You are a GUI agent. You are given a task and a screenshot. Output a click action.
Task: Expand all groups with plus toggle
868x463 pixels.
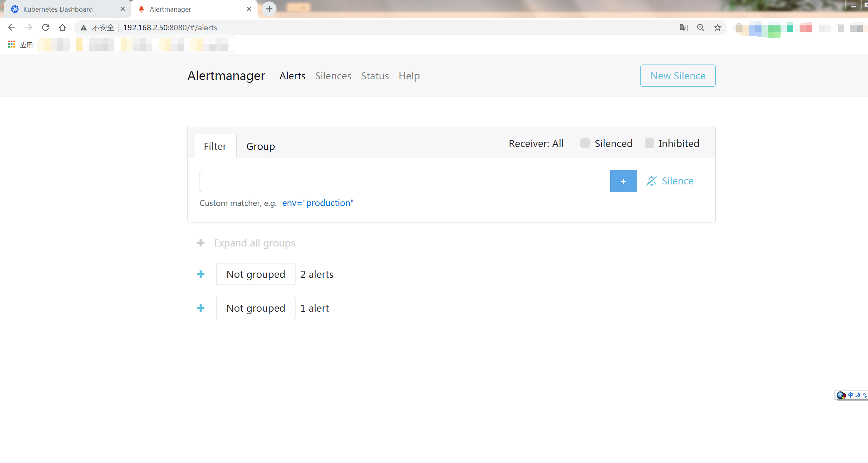(x=201, y=243)
